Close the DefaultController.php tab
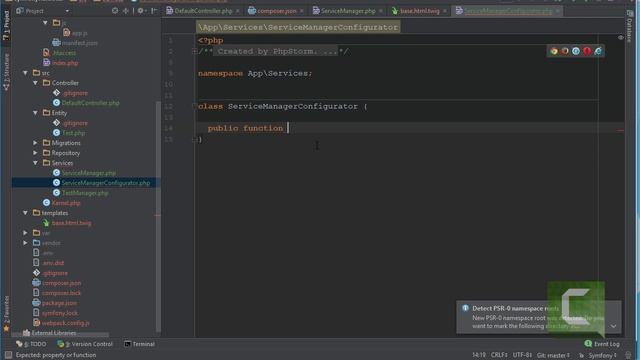This screenshot has height=360, width=640. point(238,11)
